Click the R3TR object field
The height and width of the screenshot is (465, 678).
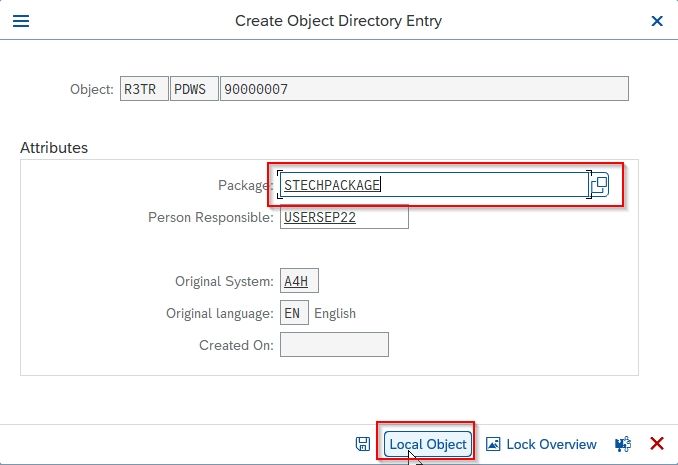tap(144, 89)
